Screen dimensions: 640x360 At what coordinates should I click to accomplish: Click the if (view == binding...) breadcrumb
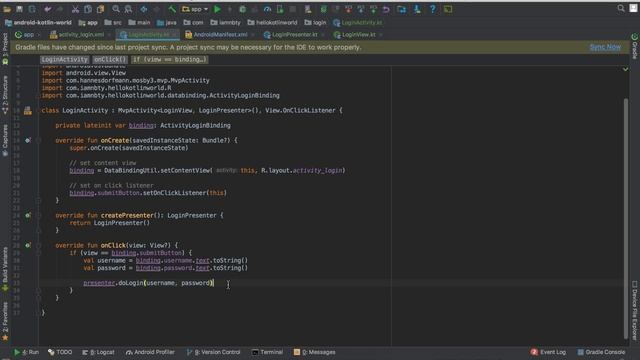pyautogui.click(x=169, y=60)
